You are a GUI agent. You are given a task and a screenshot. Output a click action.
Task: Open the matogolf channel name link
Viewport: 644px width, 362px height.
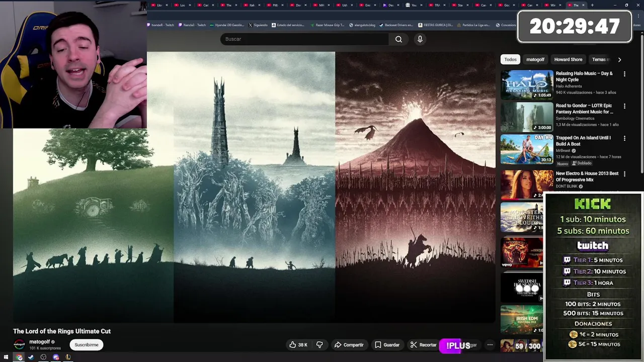click(x=39, y=342)
